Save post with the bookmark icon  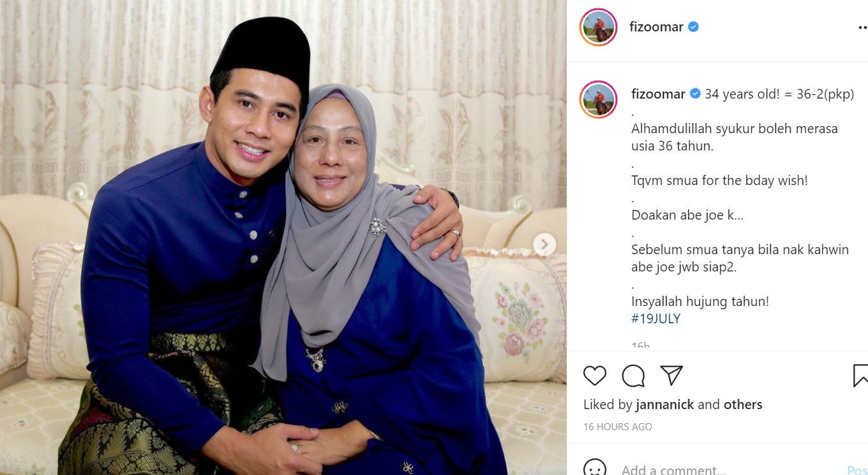point(860,376)
